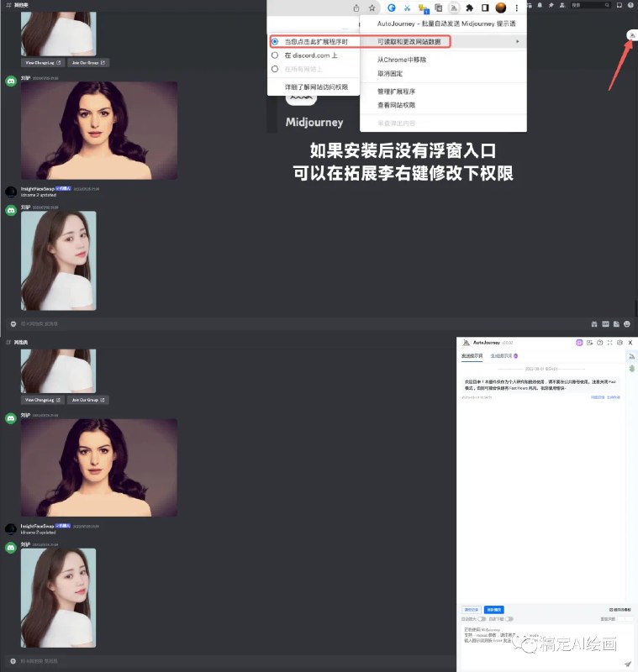Open the sticker picker in the upper message bar
638x672 pixels.
pyautogui.click(x=616, y=324)
